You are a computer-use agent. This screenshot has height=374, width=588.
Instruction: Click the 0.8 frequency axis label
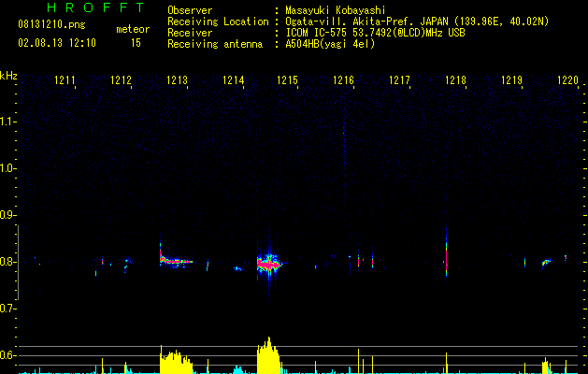[8, 262]
